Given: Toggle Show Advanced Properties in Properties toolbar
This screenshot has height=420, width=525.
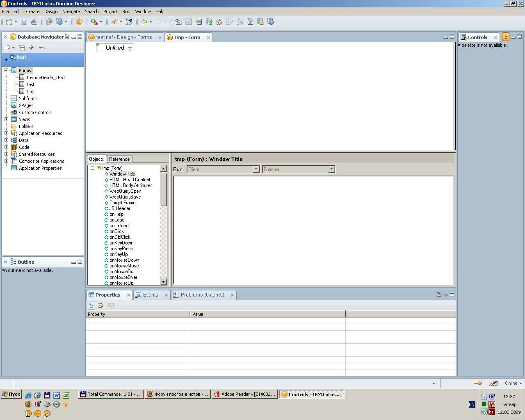Looking at the screenshot, I should coord(101,305).
